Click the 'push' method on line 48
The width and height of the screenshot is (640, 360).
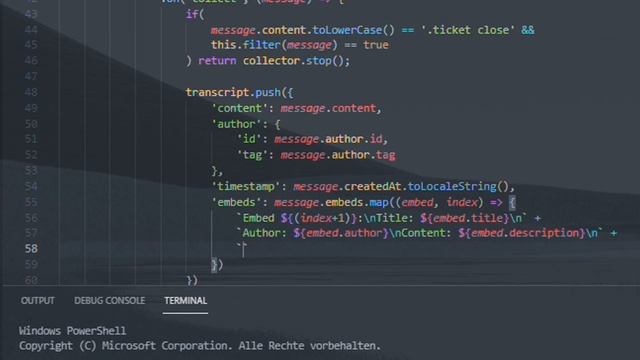(x=268, y=92)
